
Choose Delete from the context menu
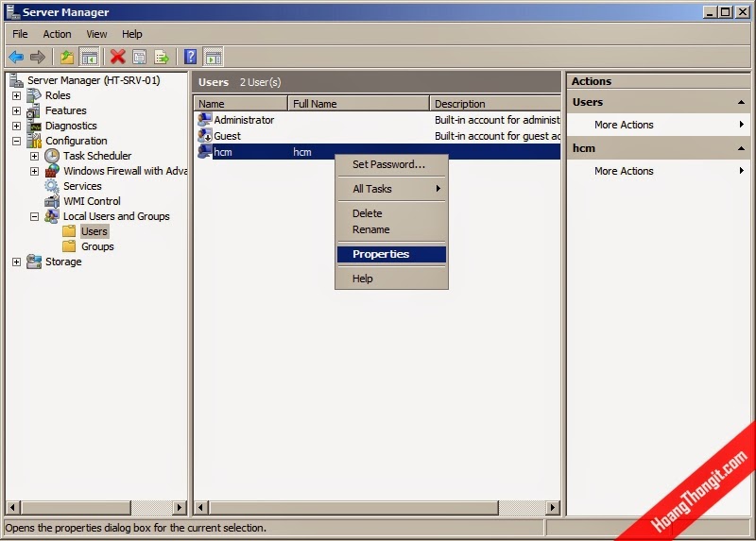click(x=391, y=213)
